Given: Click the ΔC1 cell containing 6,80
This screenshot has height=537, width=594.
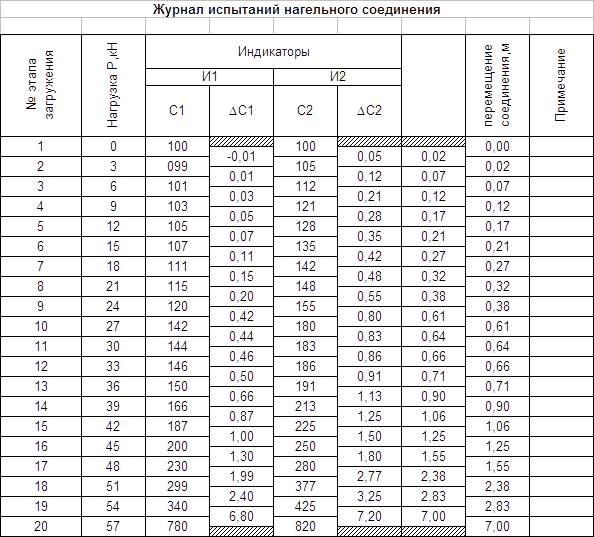Looking at the screenshot, I should click(x=241, y=516).
